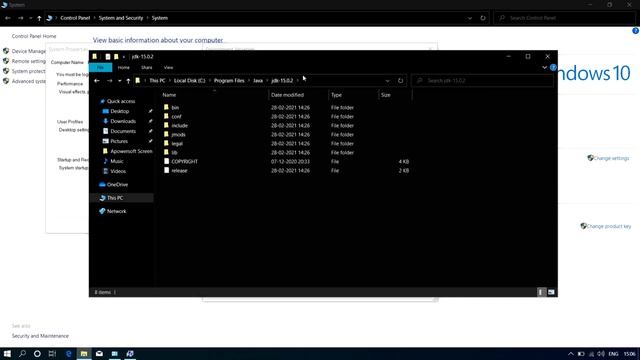Select the COPYRIGHT file

coord(184,162)
